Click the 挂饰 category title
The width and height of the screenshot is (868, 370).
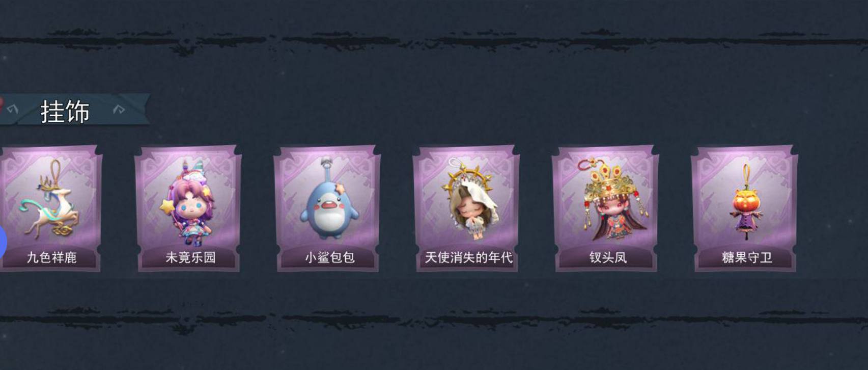coord(65,111)
